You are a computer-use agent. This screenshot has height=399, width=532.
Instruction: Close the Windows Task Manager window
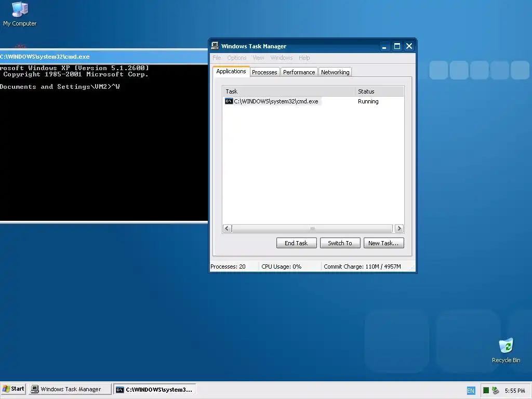(409, 46)
